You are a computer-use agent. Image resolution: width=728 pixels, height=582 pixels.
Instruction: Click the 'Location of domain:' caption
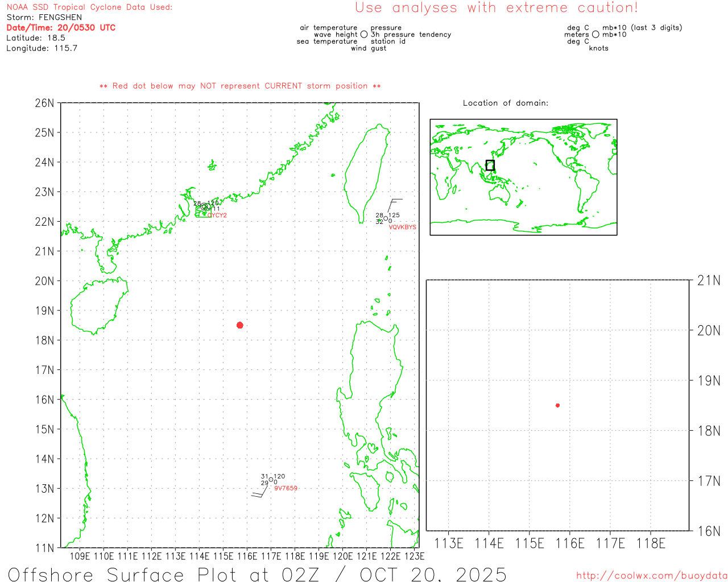pyautogui.click(x=505, y=103)
